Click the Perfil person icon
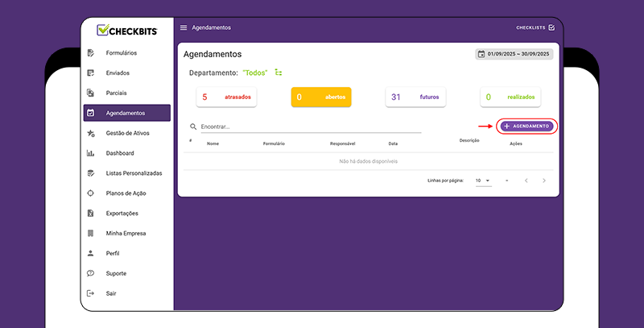 tap(91, 253)
